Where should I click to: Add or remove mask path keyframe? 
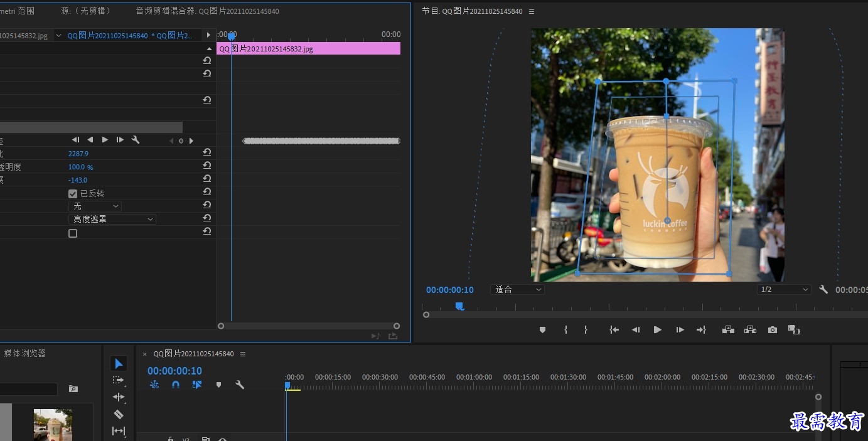click(x=181, y=141)
